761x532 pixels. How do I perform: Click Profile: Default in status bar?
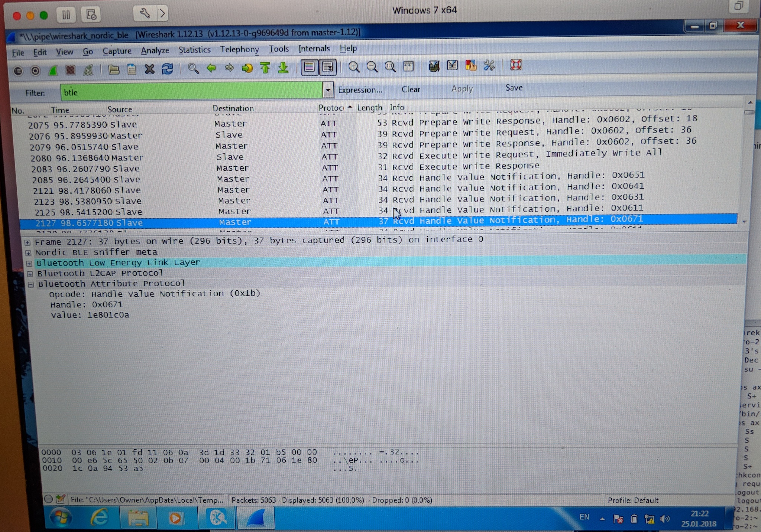click(633, 500)
